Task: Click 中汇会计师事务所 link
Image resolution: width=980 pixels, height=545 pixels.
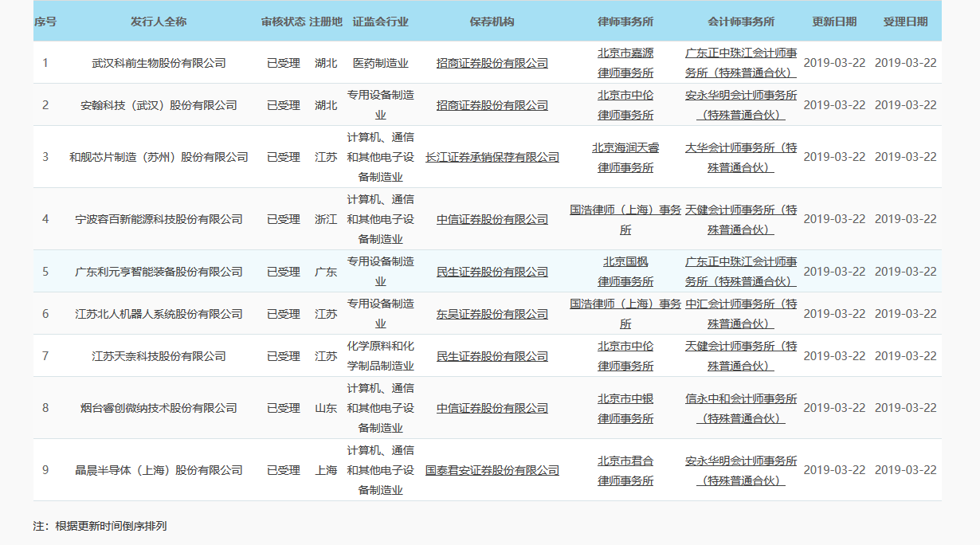Action: [741, 314]
